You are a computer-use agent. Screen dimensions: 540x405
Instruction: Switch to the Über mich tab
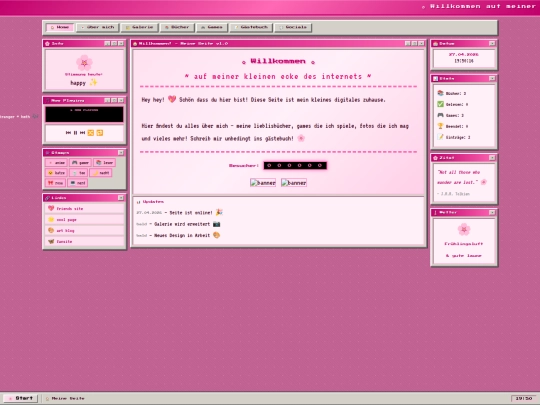pos(97,27)
